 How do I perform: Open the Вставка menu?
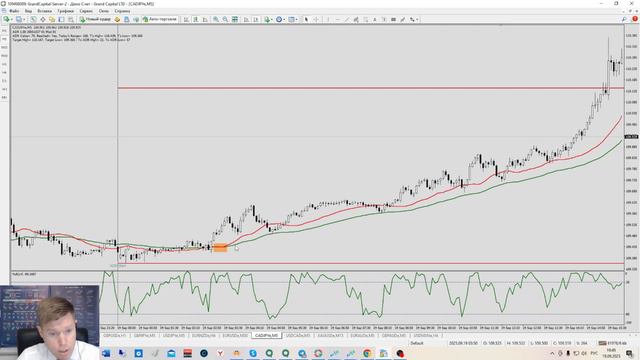coord(44,11)
